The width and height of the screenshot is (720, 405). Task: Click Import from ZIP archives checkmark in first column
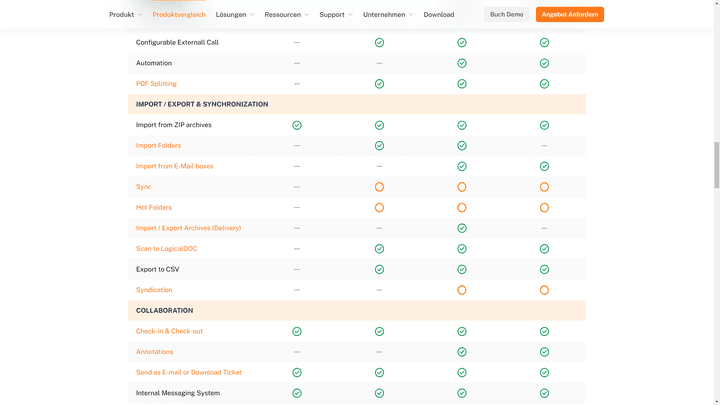[x=297, y=125]
